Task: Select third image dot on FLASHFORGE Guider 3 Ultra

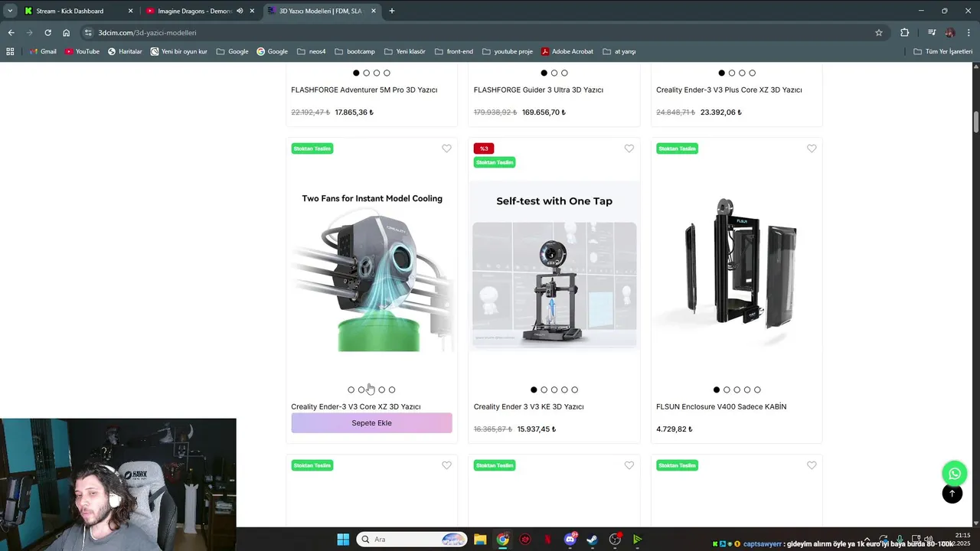Action: pyautogui.click(x=564, y=73)
